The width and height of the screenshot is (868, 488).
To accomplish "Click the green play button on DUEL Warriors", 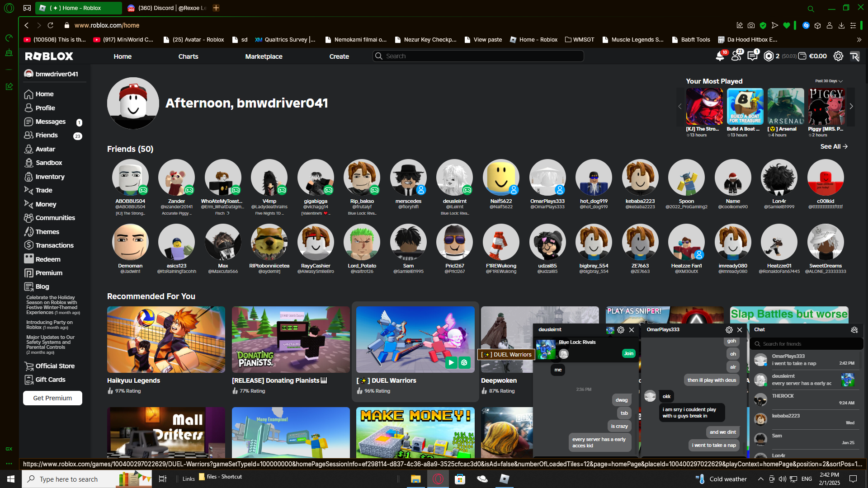I will tap(451, 362).
